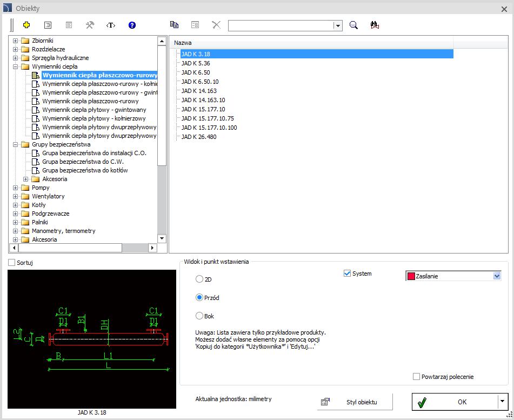514x420 pixels.
Task: Expand Manometry, termometry folder
Action: click(x=16, y=231)
